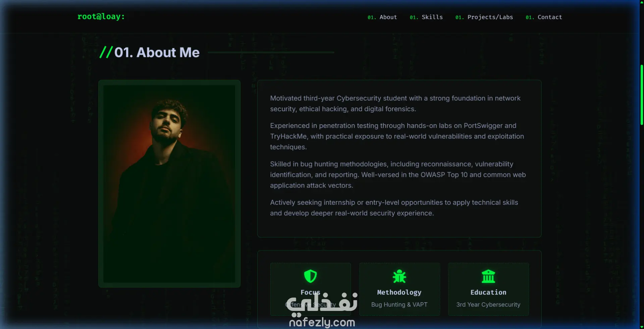The image size is (644, 329).
Task: Open the About nav link
Action: pos(382,17)
